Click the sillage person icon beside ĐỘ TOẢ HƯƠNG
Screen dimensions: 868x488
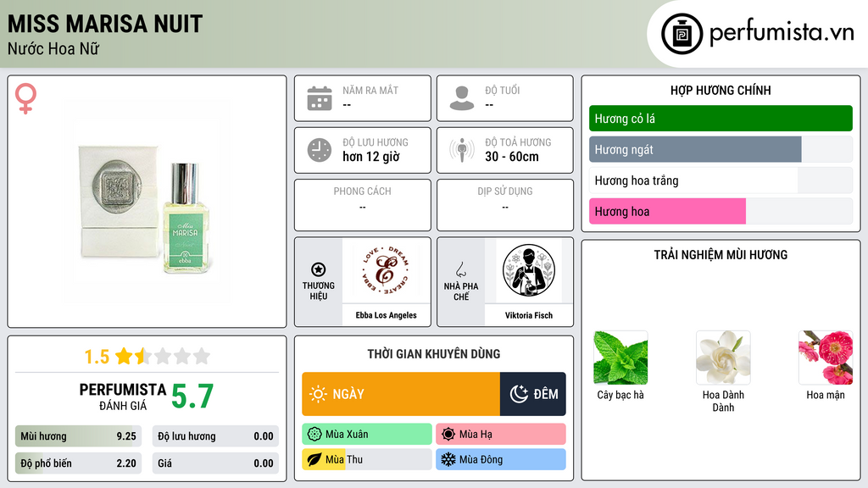462,150
